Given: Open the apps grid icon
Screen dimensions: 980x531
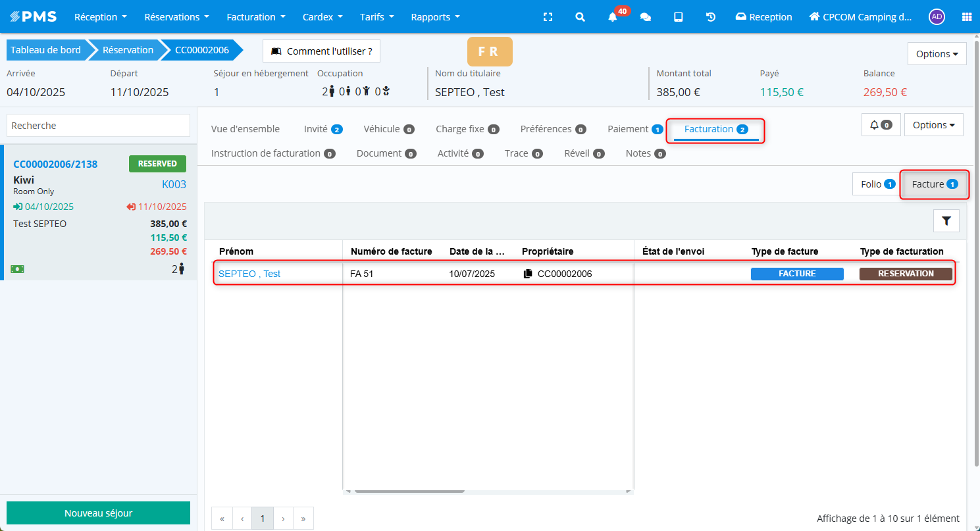Looking at the screenshot, I should pos(966,17).
